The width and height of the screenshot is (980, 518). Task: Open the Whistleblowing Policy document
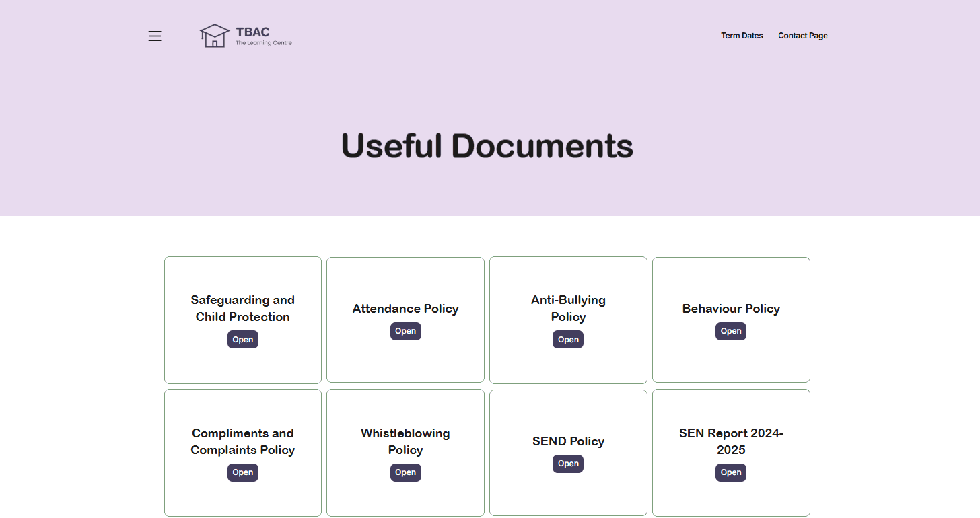405,472
